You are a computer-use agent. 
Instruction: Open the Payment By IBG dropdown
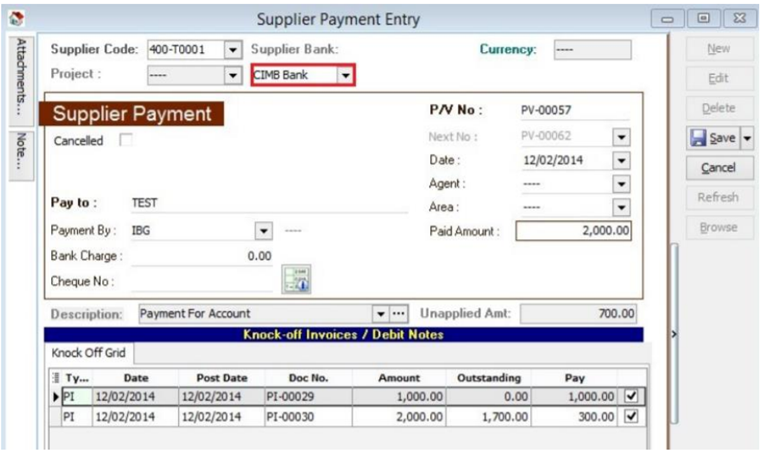[264, 230]
